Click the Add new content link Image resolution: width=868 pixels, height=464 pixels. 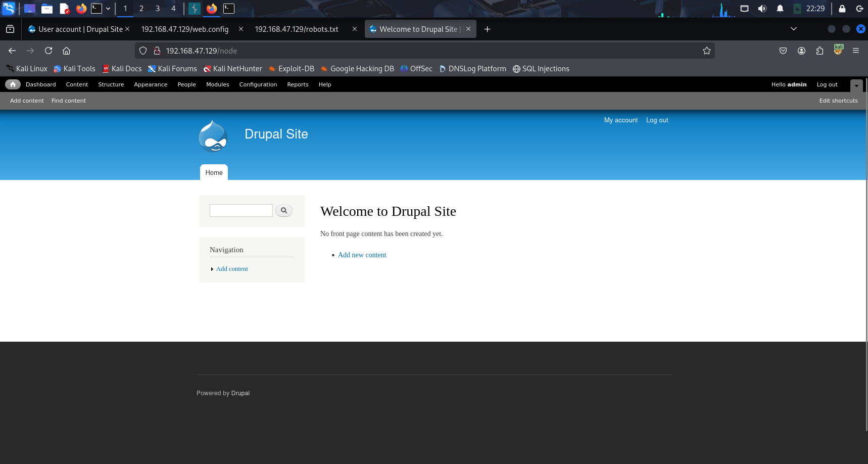coord(362,255)
